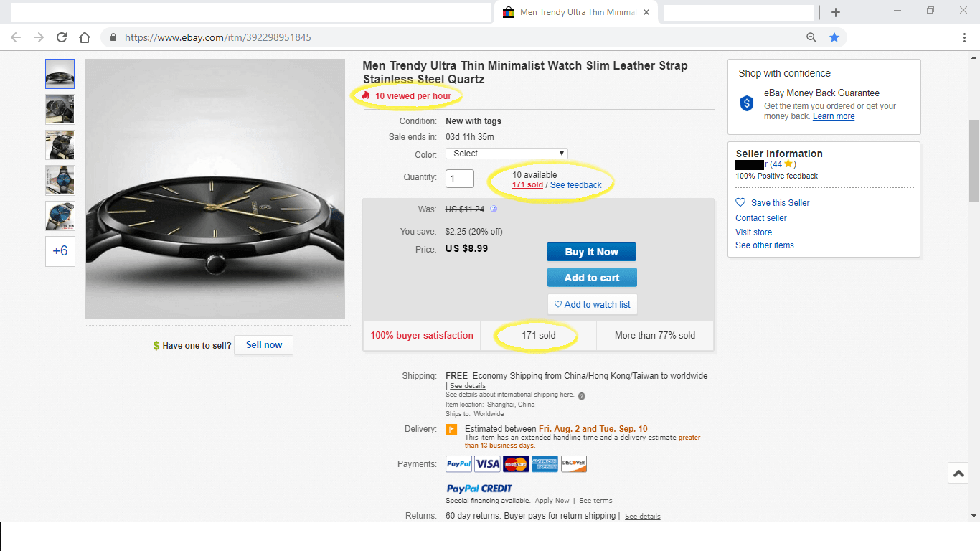Image resolution: width=980 pixels, height=551 pixels.
Task: Click the bookmark star icon
Action: [x=834, y=37]
